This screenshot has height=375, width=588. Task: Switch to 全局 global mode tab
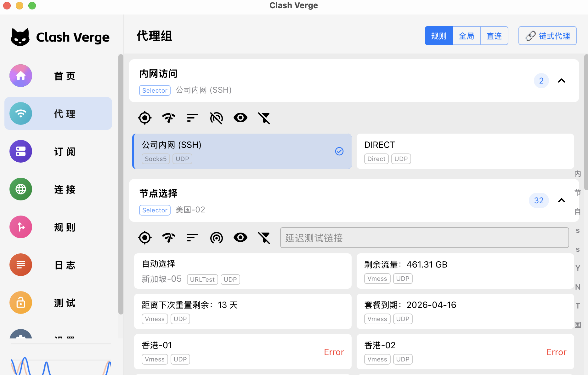point(466,36)
